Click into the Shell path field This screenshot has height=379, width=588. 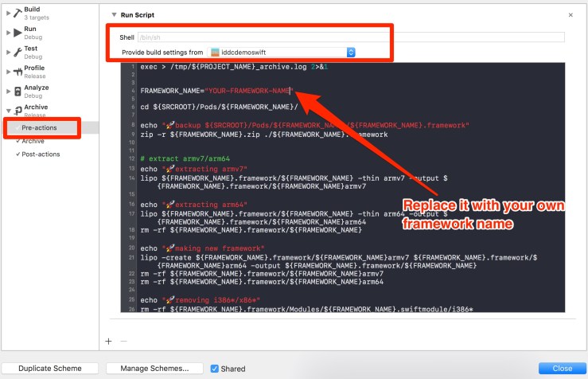[x=350, y=37]
